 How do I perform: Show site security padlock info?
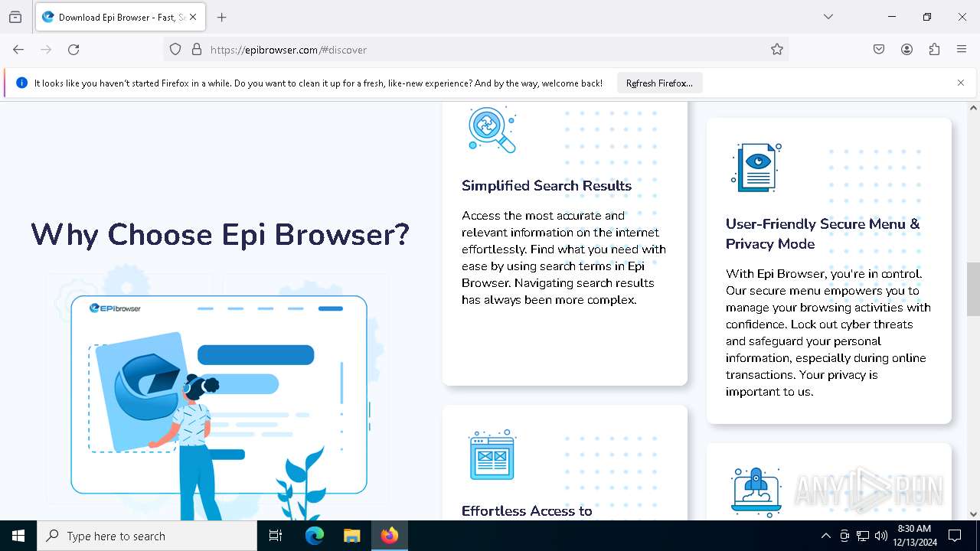click(x=197, y=50)
